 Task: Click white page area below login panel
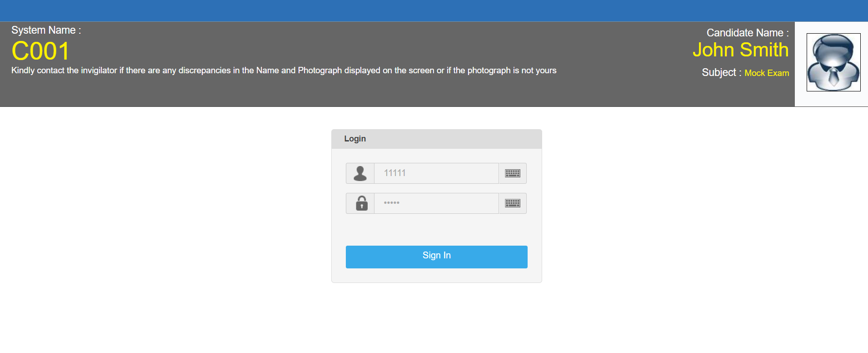[x=436, y=318]
